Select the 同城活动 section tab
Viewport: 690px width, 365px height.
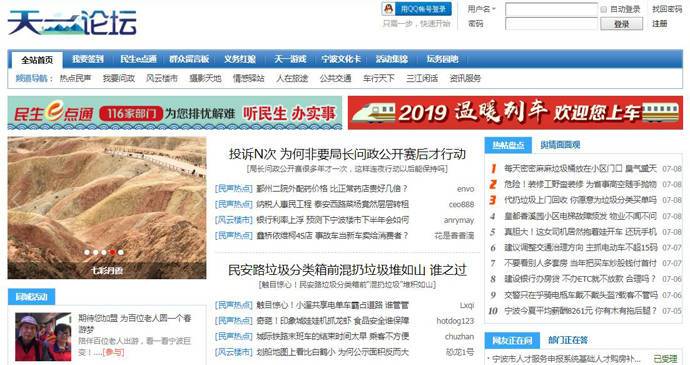click(x=31, y=297)
